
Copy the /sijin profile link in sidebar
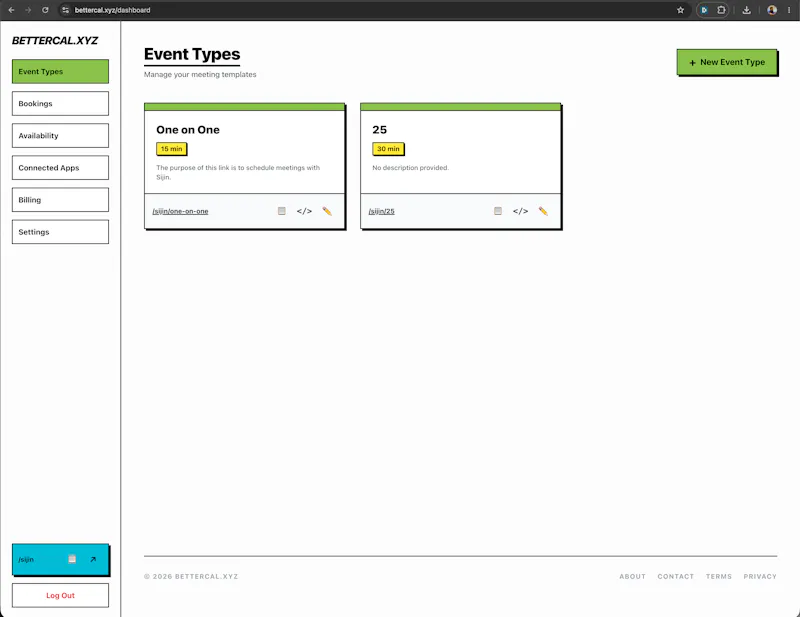point(72,559)
